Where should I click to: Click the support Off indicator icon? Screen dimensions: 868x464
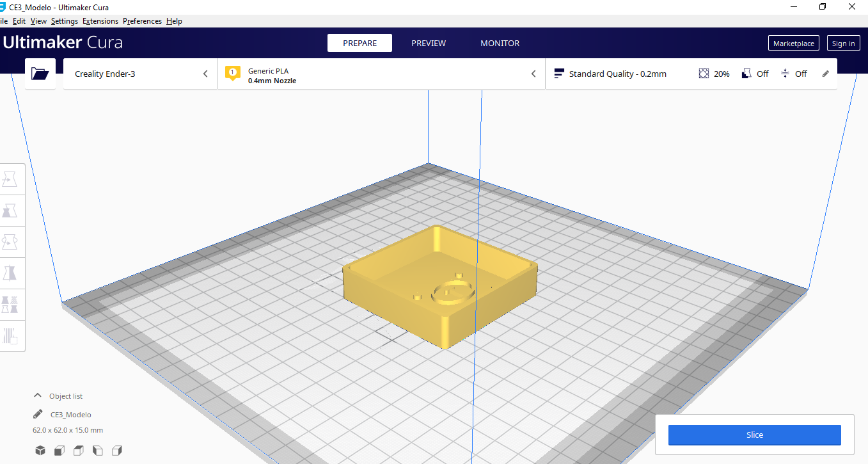[746, 74]
